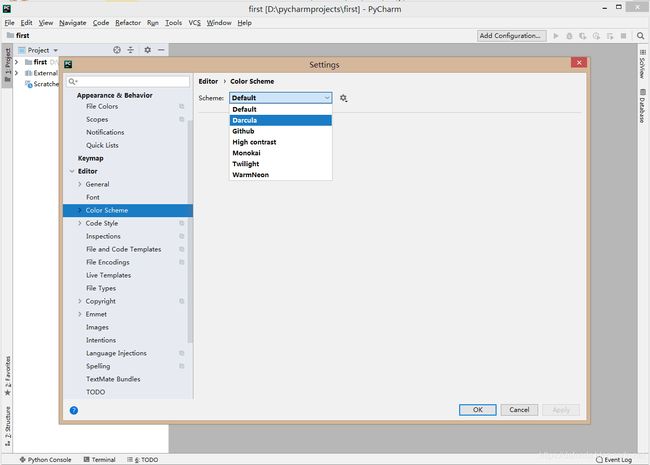The image size is (650, 465).
Task: Expand the Emmet settings node
Action: pyautogui.click(x=80, y=314)
